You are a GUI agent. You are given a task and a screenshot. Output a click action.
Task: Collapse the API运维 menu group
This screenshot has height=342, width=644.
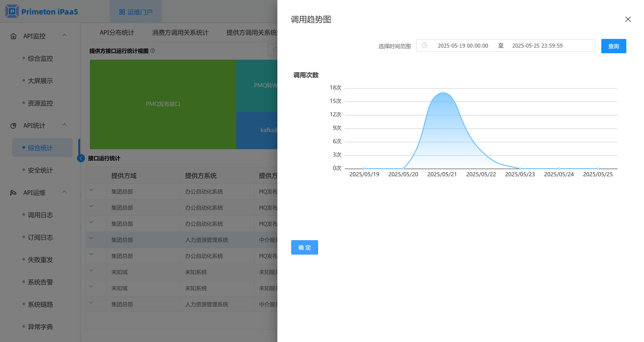tap(64, 192)
